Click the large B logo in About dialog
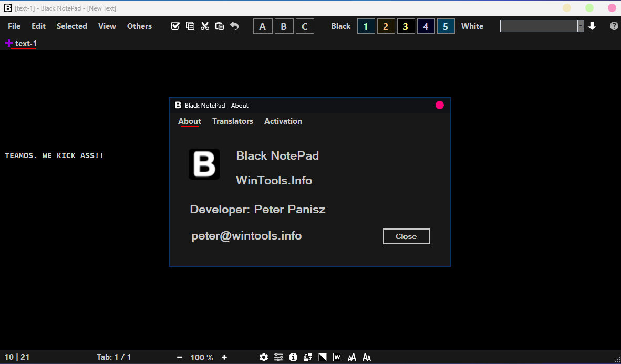 pyautogui.click(x=204, y=164)
